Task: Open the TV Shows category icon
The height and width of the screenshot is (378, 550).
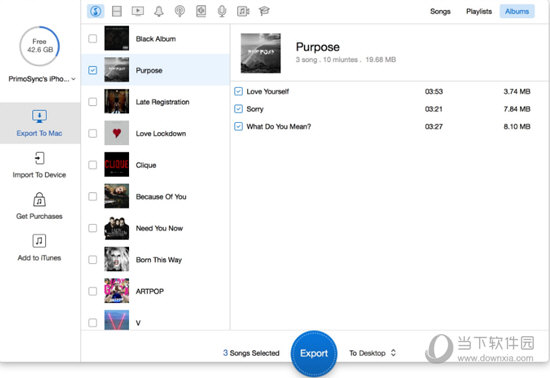Action: pyautogui.click(x=138, y=11)
